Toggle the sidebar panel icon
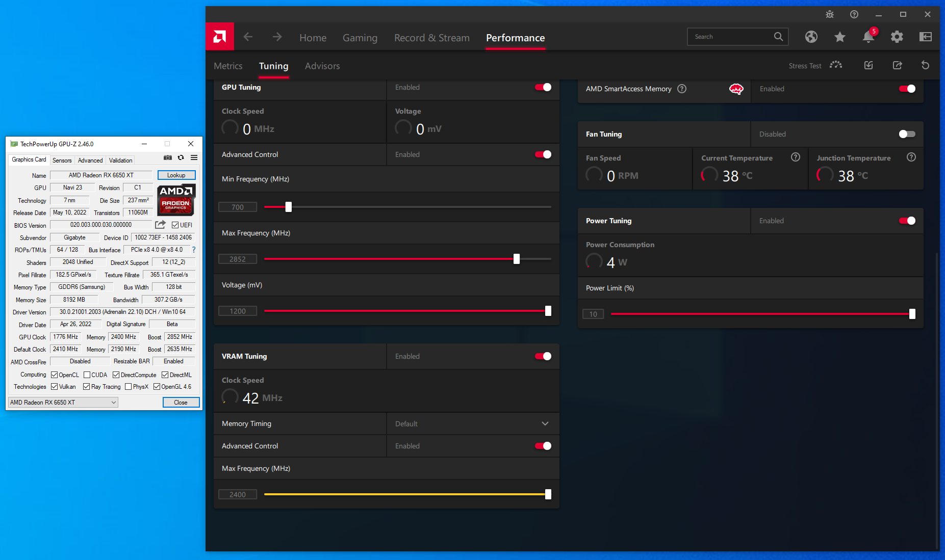The image size is (945, 560). (x=926, y=37)
